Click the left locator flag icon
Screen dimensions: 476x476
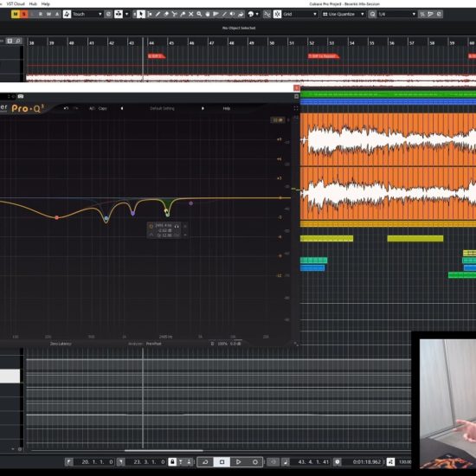tap(69, 462)
